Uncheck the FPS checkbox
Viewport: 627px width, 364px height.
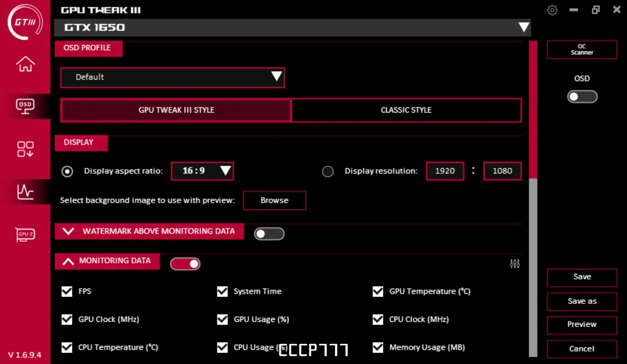[x=67, y=291]
